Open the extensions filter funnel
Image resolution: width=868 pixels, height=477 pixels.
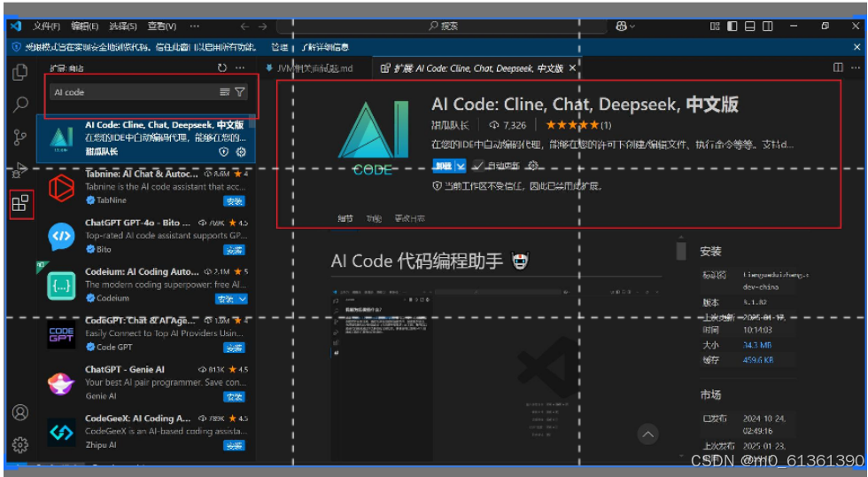coord(240,92)
